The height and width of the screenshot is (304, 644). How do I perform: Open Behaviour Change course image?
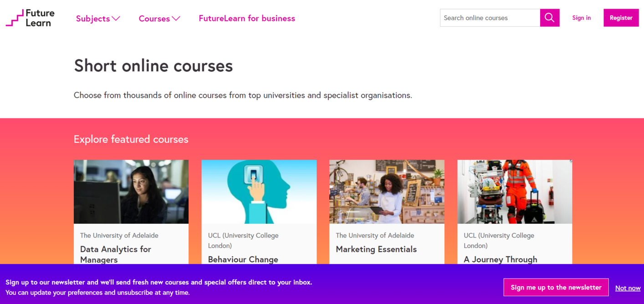(259, 192)
